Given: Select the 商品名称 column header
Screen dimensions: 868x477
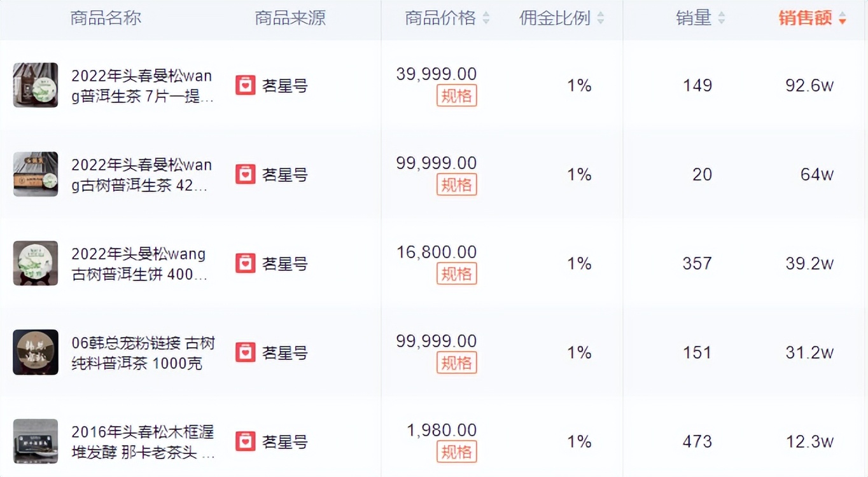Looking at the screenshot, I should coord(106,18).
